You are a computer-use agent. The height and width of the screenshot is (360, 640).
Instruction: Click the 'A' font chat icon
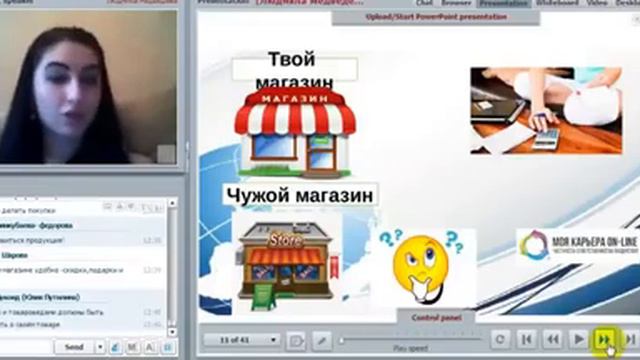[150, 347]
